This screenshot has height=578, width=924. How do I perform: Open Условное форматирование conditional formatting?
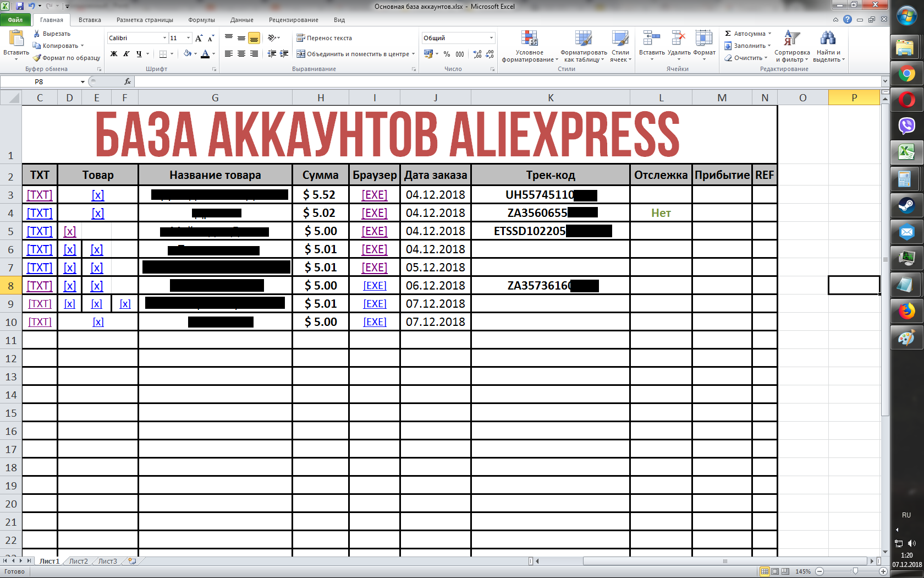click(x=529, y=46)
